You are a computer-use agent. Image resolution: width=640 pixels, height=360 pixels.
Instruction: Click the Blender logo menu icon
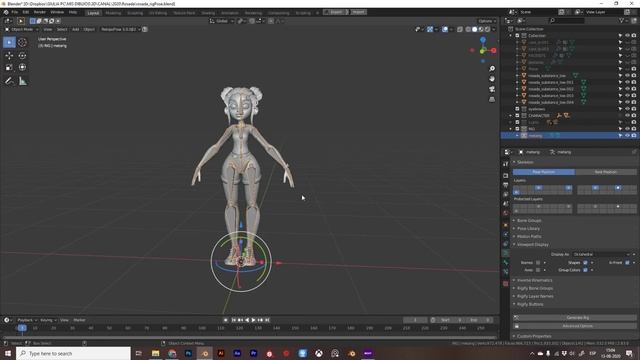tap(6, 12)
